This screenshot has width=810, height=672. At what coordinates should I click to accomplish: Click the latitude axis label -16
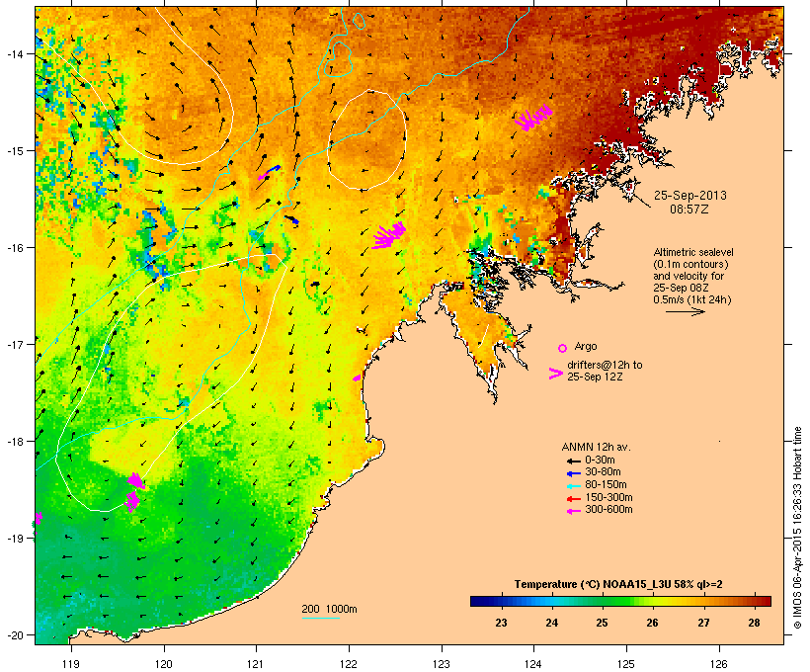15,248
